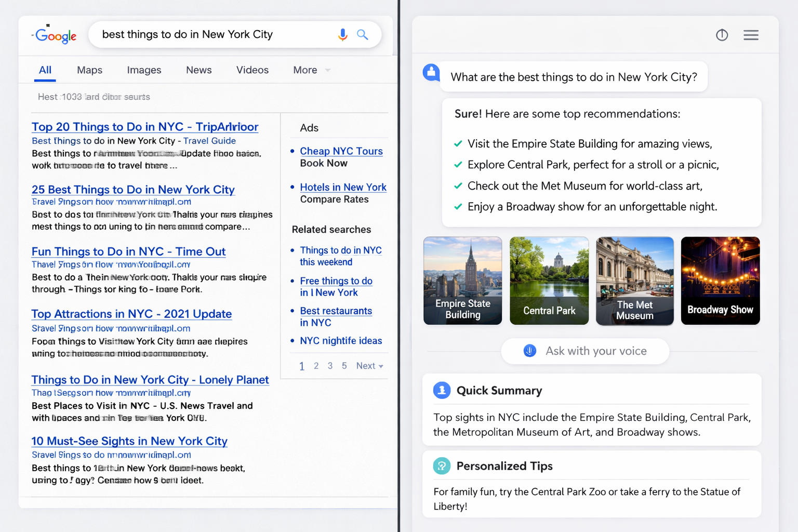Go to results page 3
The width and height of the screenshot is (798, 532).
[330, 366]
